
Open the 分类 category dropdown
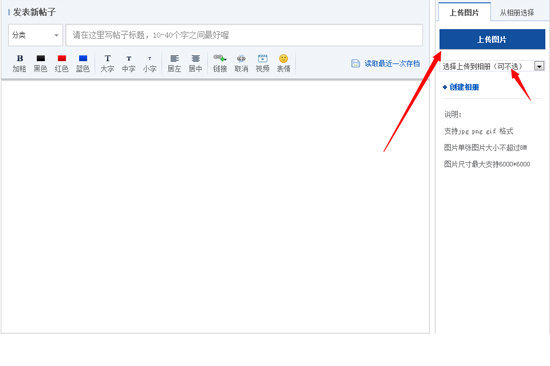tap(35, 35)
